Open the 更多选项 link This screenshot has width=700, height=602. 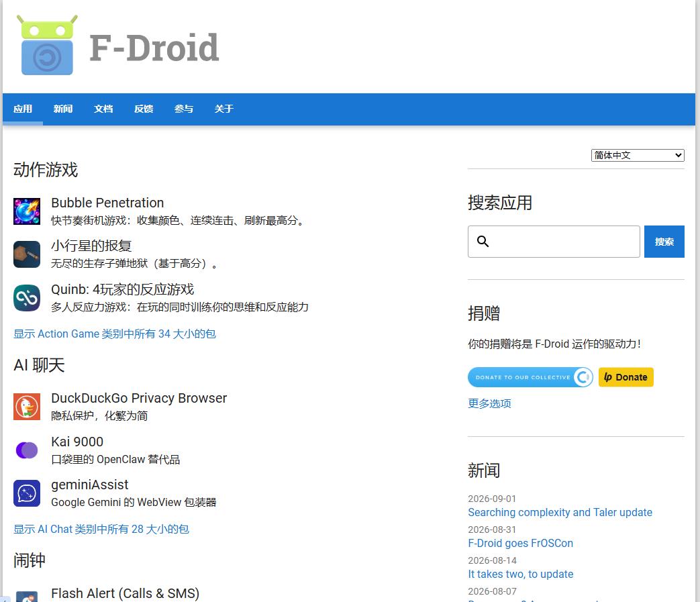click(489, 403)
